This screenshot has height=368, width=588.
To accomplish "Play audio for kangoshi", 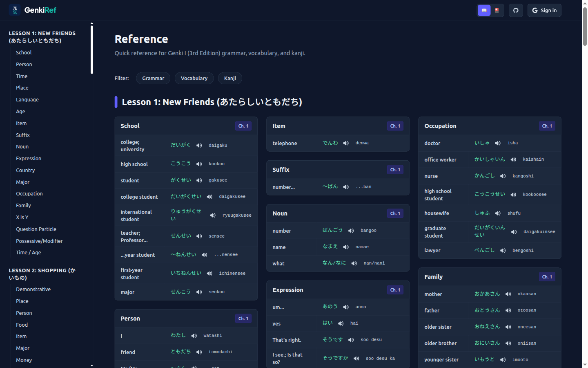I will [503, 176].
